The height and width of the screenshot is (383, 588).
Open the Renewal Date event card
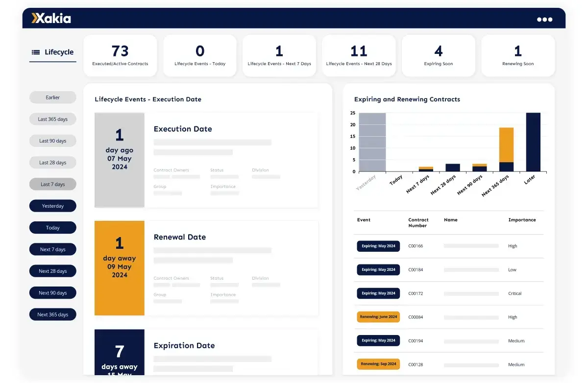pyautogui.click(x=206, y=268)
